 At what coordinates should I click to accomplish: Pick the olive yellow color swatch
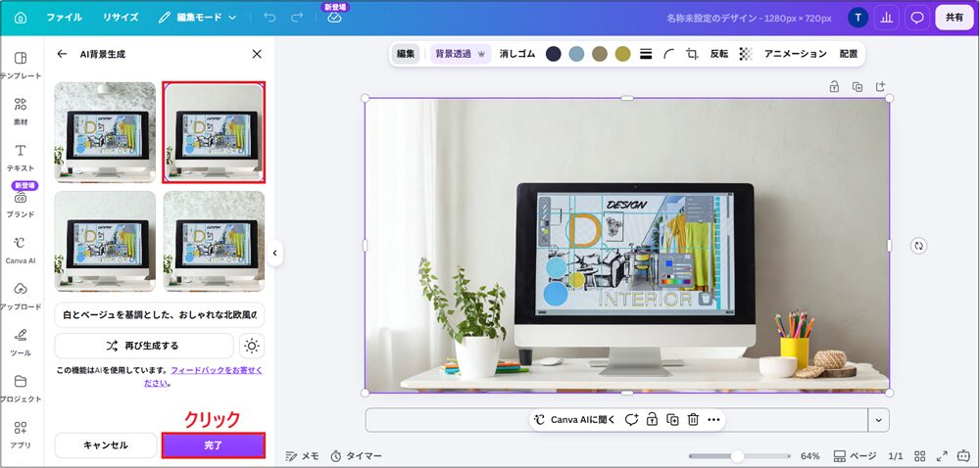[x=622, y=54]
